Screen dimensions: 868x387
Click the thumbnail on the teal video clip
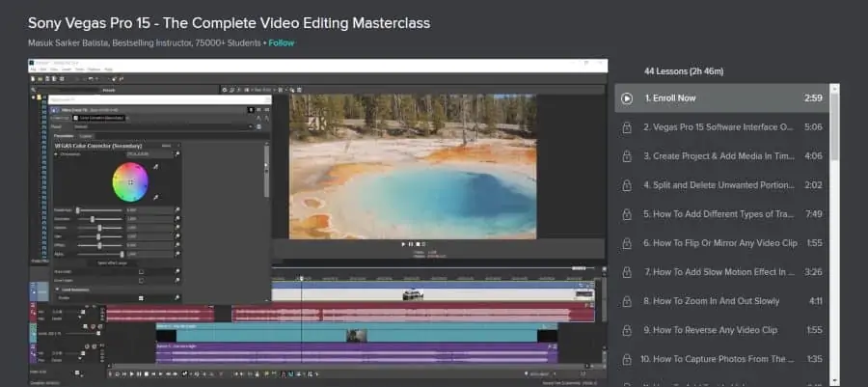click(357, 336)
